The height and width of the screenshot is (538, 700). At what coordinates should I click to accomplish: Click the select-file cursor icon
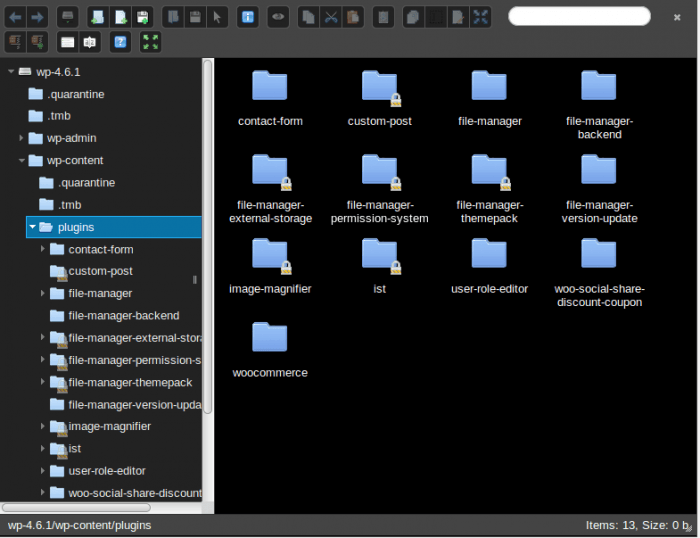point(217,17)
